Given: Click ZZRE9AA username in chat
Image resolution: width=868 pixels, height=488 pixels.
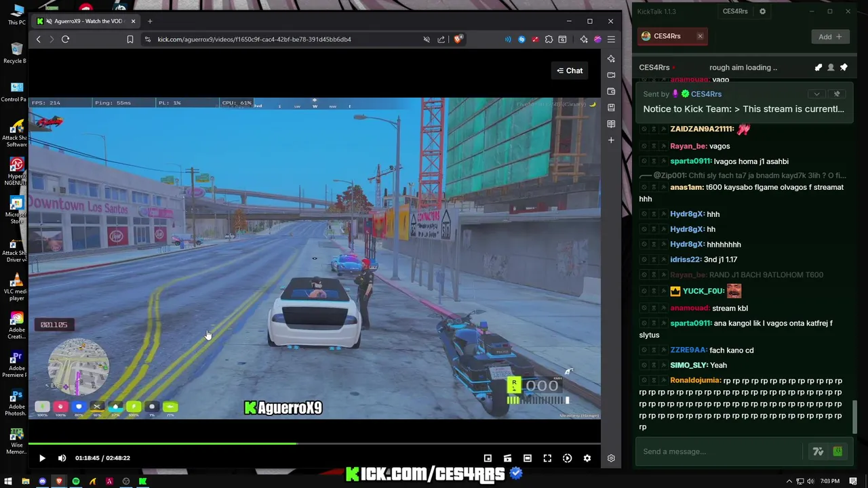Looking at the screenshot, I should (688, 350).
